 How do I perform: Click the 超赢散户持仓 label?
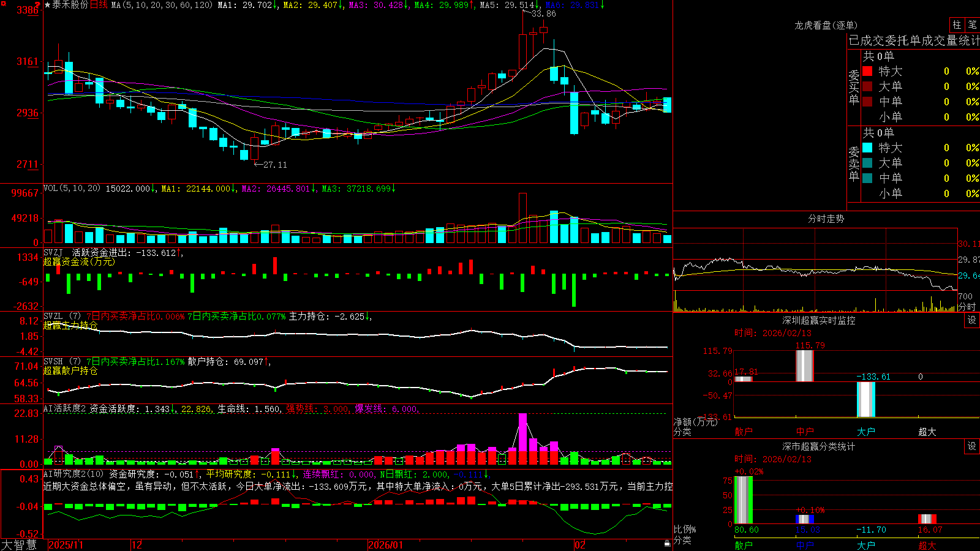tap(70, 371)
